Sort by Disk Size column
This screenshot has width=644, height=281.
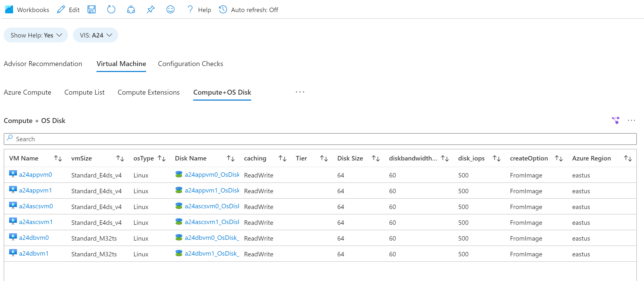(x=376, y=158)
